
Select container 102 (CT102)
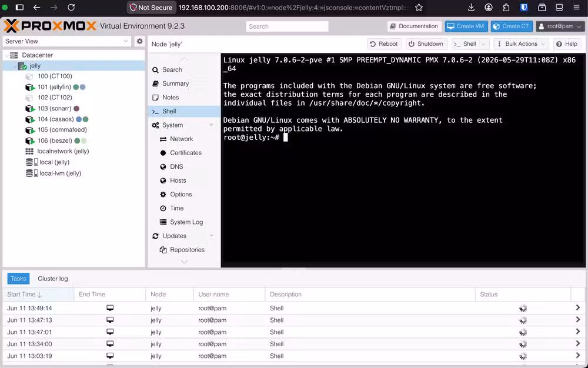click(x=55, y=98)
